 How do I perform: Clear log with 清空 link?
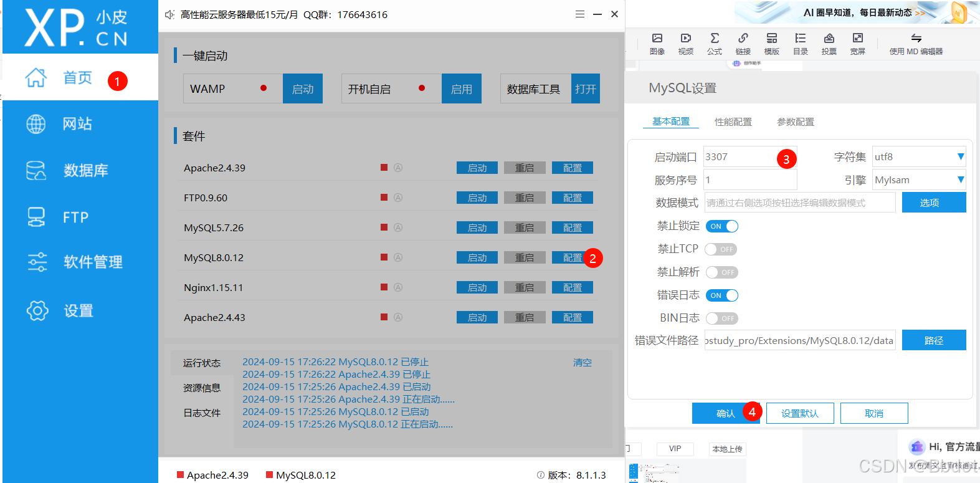pos(583,362)
